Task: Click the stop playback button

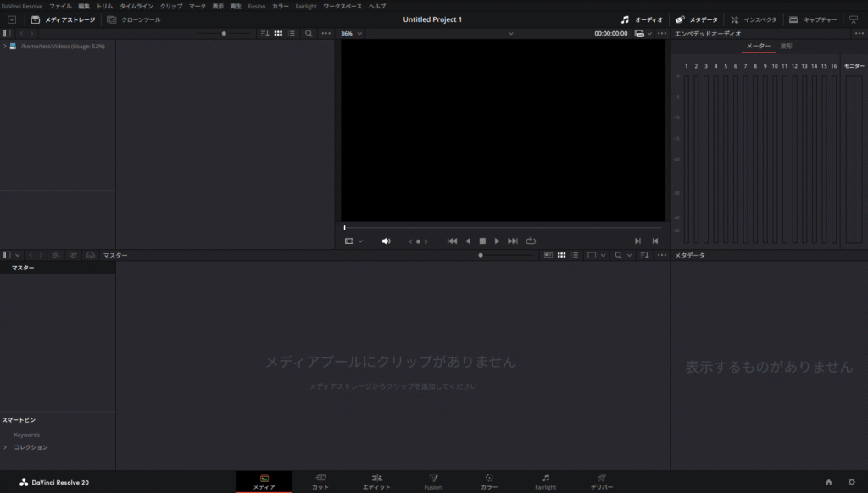Action: (482, 241)
